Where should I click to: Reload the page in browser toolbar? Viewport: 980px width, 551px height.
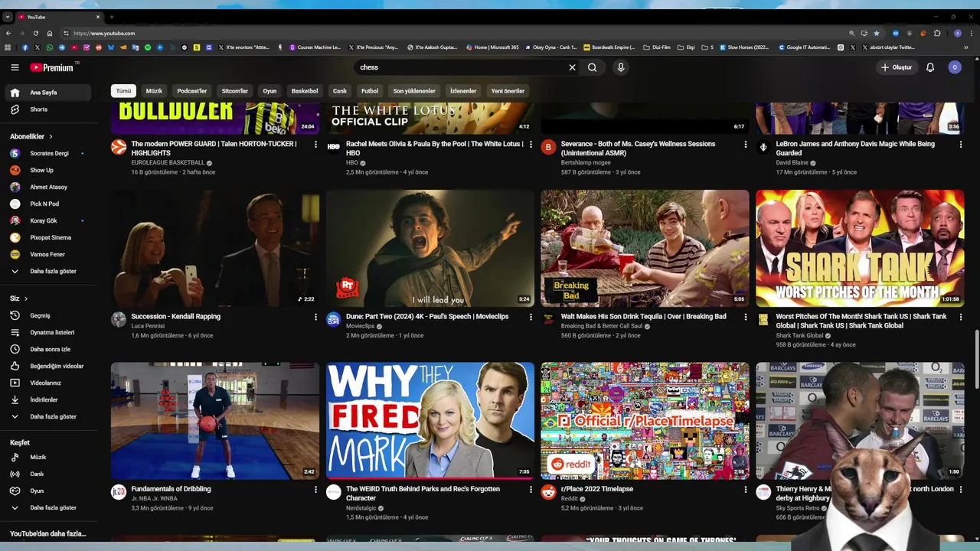click(36, 33)
